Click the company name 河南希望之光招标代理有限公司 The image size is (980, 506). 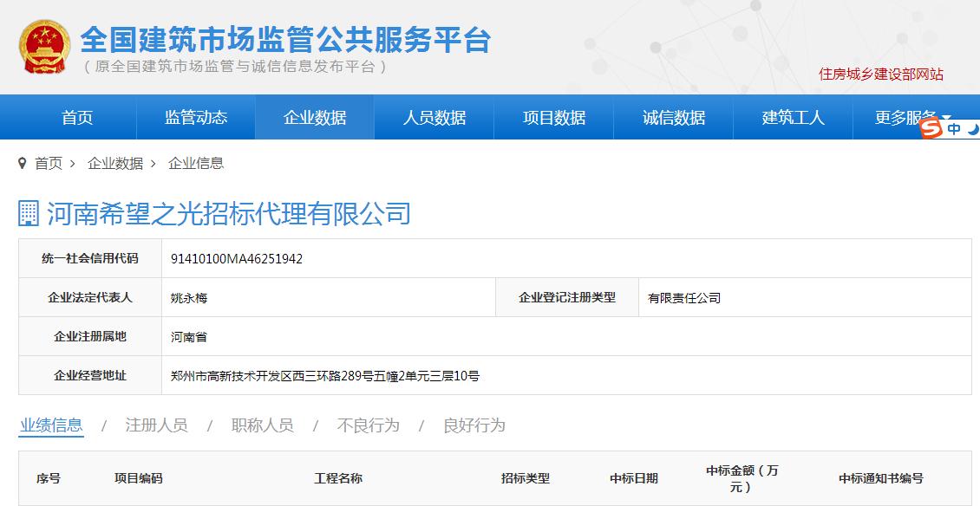[229, 213]
